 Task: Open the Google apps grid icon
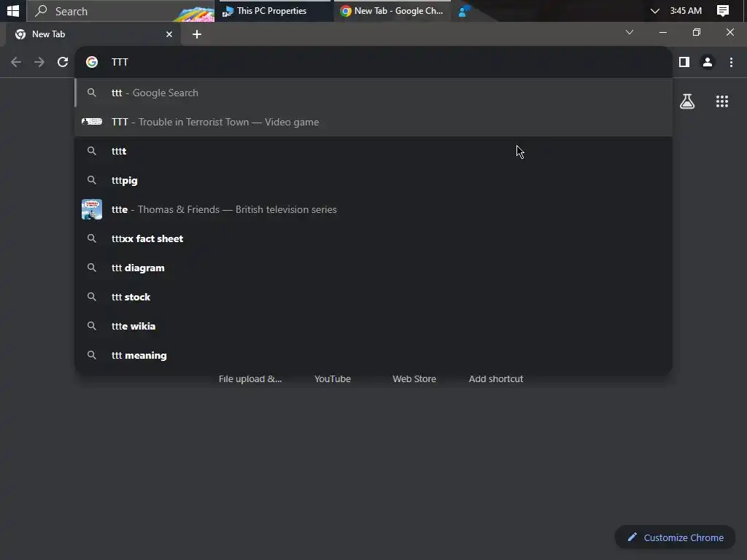722,101
